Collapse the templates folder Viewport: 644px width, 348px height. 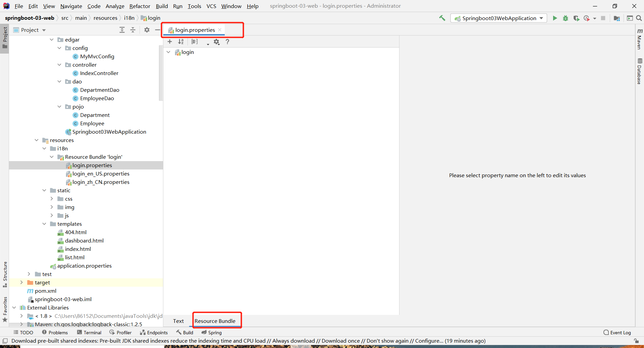coord(44,224)
